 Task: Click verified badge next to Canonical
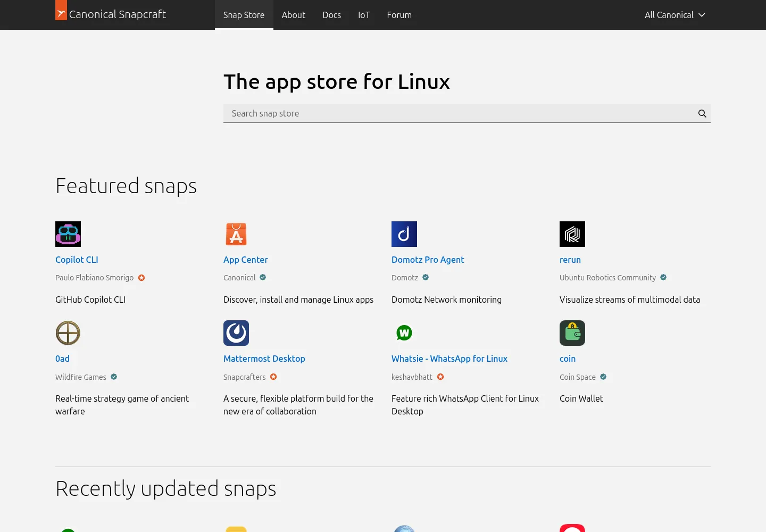point(263,278)
